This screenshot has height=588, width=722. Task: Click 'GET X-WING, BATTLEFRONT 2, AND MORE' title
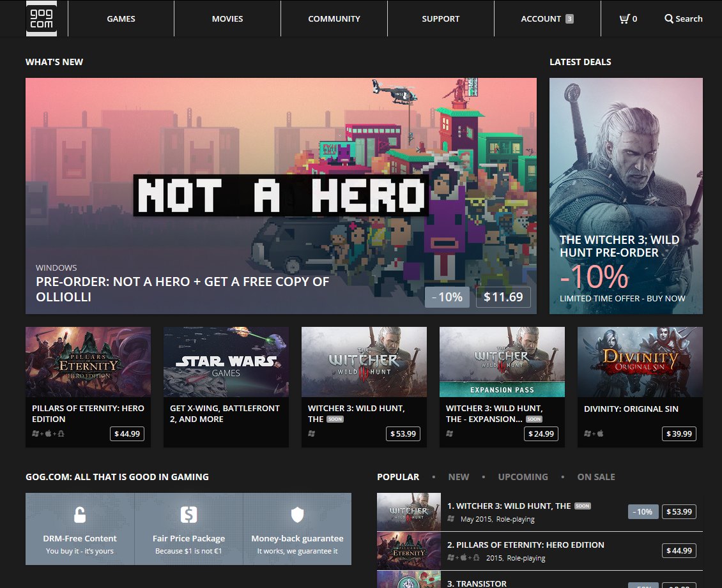[225, 414]
